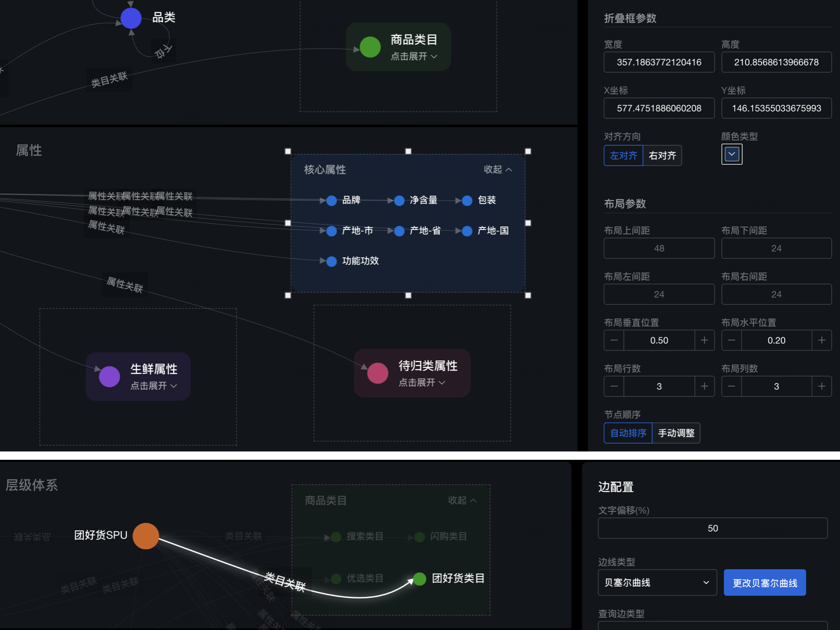This screenshot has height=630, width=840.
Task: Decrease 布局垂直位置 with minus button
Action: tap(614, 340)
